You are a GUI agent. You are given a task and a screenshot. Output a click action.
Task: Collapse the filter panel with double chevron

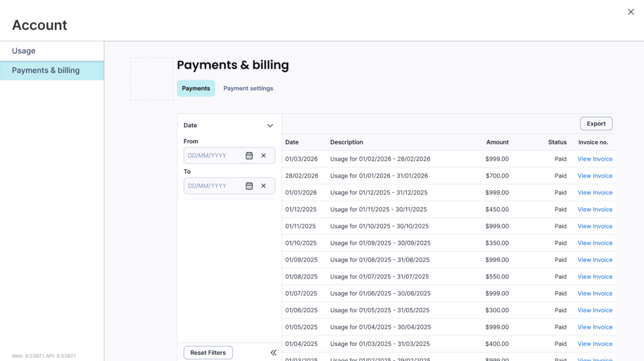click(x=274, y=353)
